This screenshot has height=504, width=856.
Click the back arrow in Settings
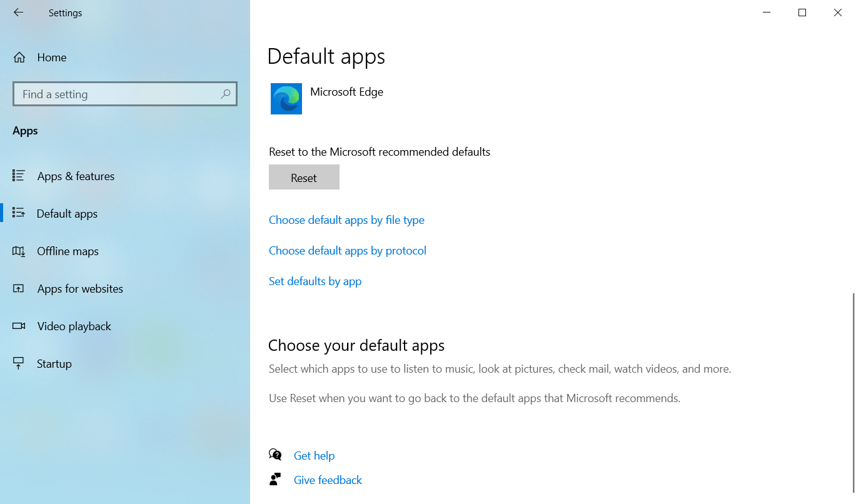[x=18, y=13]
